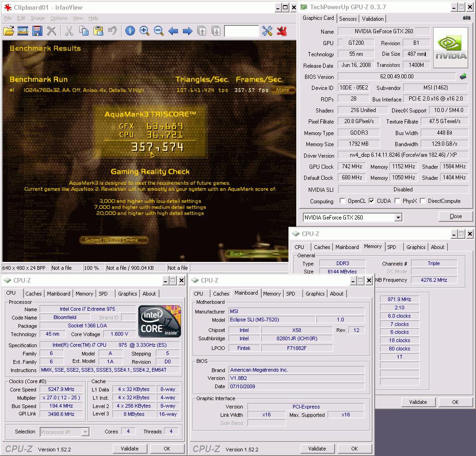This screenshot has width=476, height=456.
Task: Click the More button beside 357.57 fps
Action: 282,90
